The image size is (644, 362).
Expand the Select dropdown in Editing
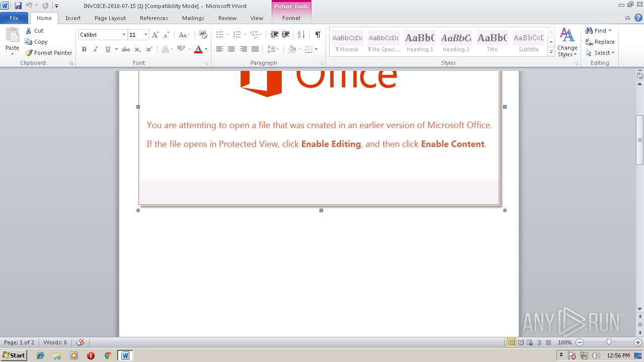coord(600,53)
